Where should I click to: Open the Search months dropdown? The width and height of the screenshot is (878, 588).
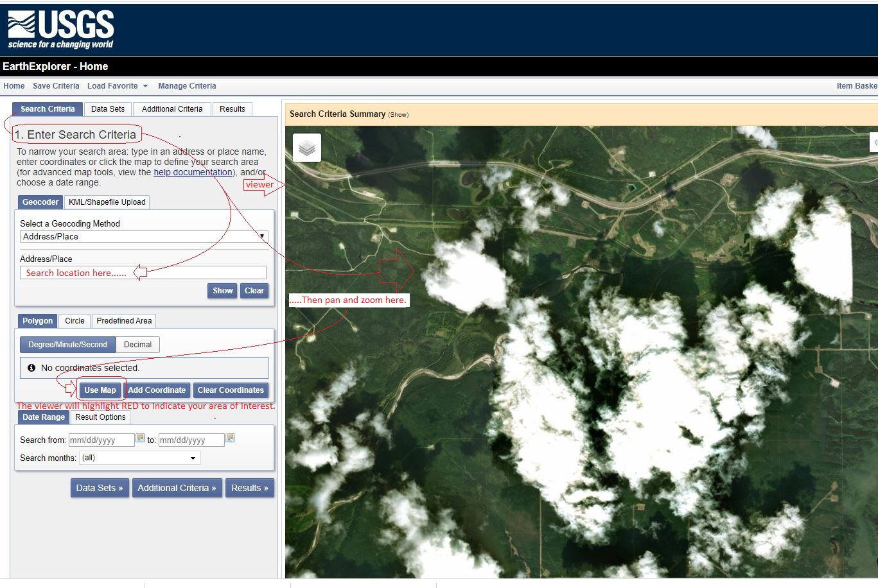pos(139,457)
